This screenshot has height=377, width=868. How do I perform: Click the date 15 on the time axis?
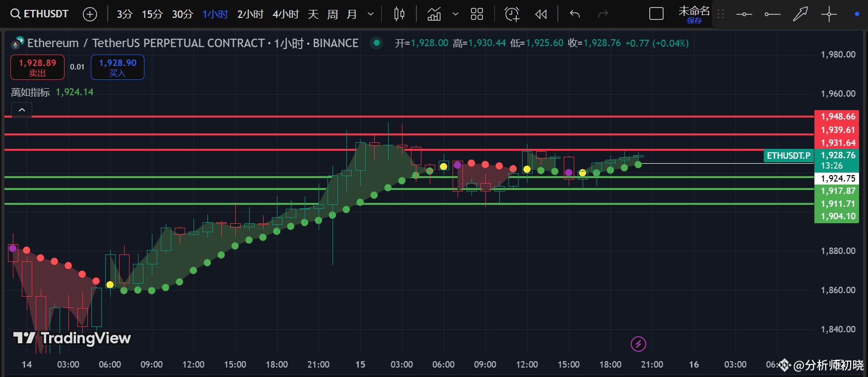[360, 365]
